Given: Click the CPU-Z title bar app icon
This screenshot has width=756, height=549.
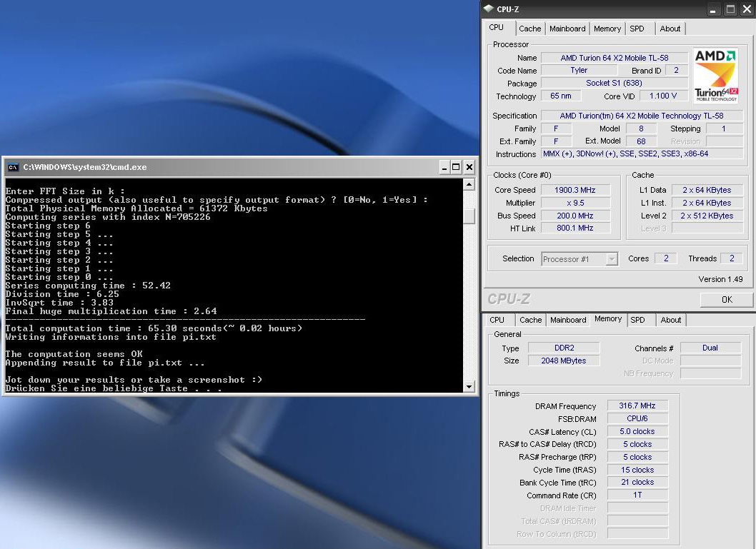Looking at the screenshot, I should tap(489, 9).
